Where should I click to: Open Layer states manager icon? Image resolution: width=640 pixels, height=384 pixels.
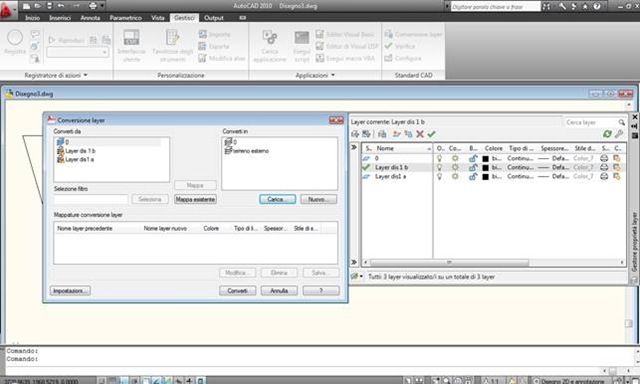382,134
